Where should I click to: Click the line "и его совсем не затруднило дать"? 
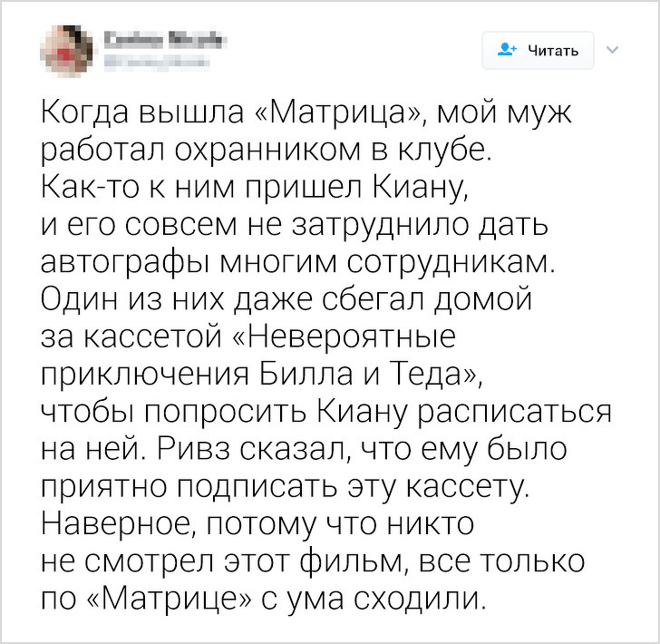tap(295, 225)
